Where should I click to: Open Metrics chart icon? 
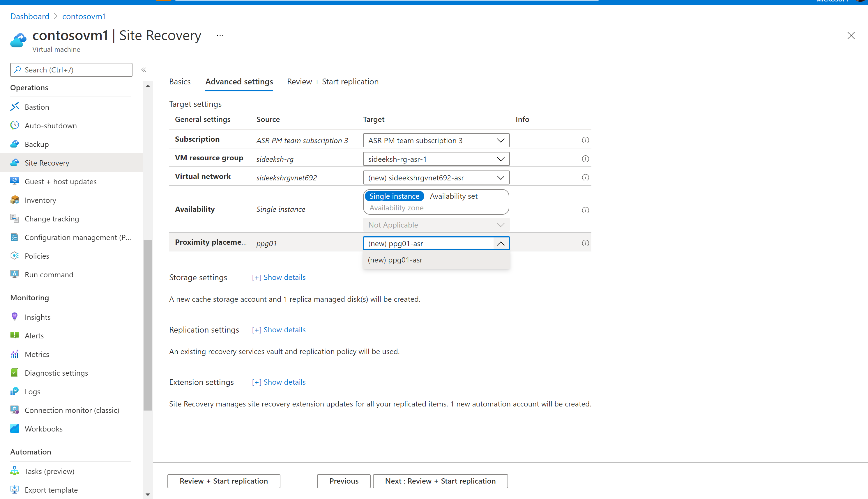14,354
